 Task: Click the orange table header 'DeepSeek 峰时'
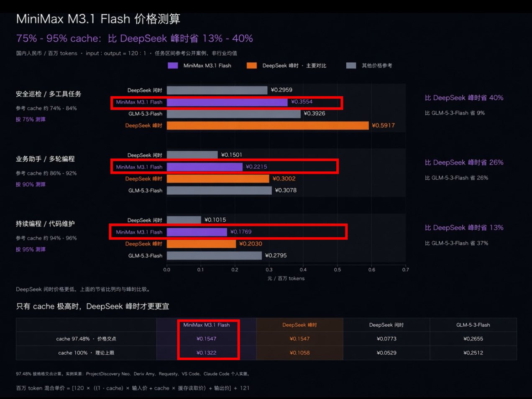click(x=299, y=325)
